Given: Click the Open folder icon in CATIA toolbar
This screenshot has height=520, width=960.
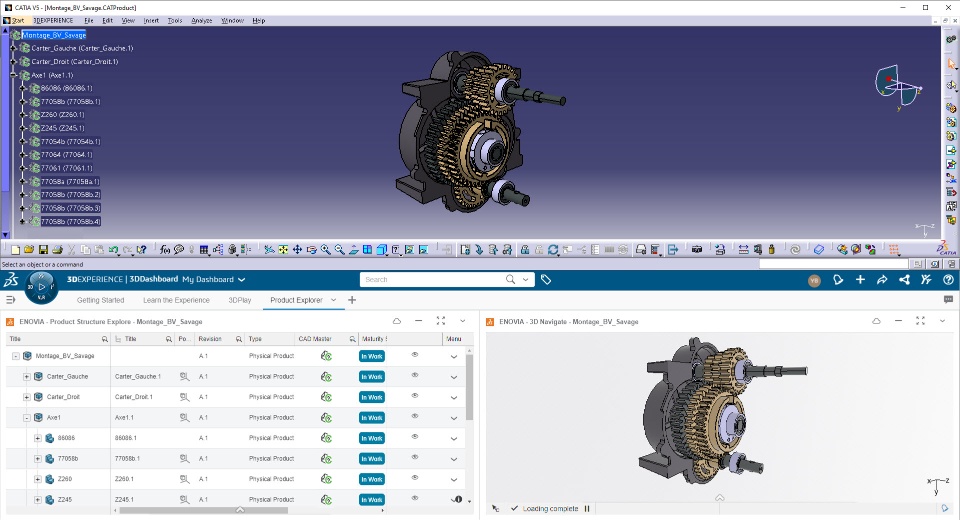Looking at the screenshot, I should 29,250.
